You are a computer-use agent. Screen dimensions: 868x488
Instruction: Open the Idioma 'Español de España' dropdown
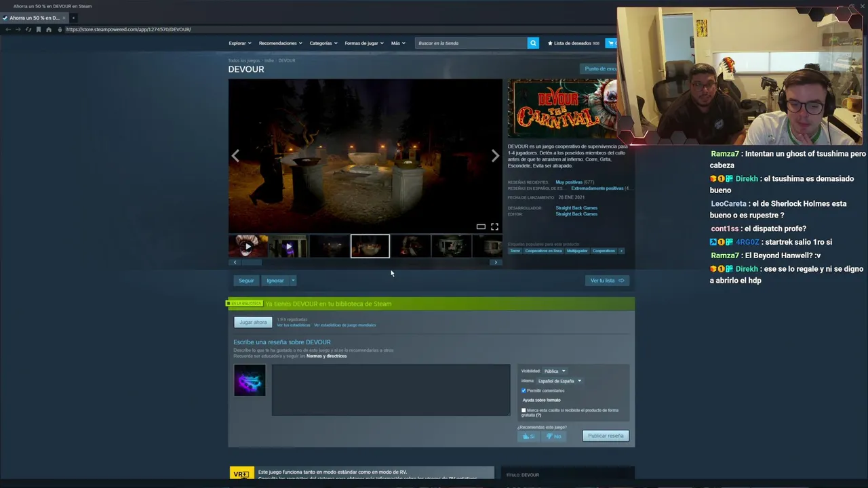pos(559,381)
